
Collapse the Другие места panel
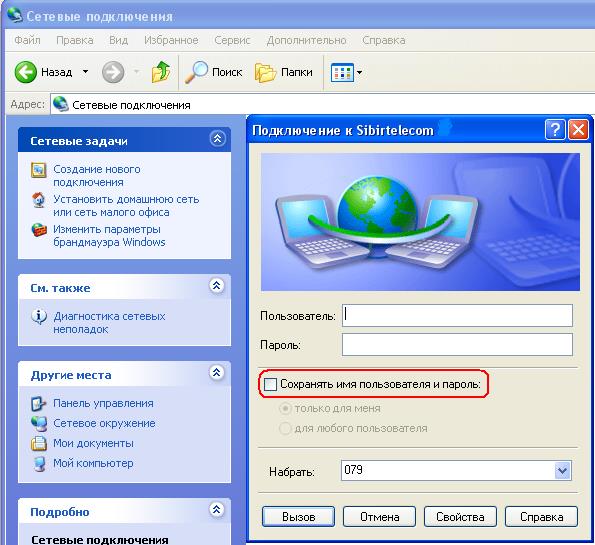click(217, 372)
